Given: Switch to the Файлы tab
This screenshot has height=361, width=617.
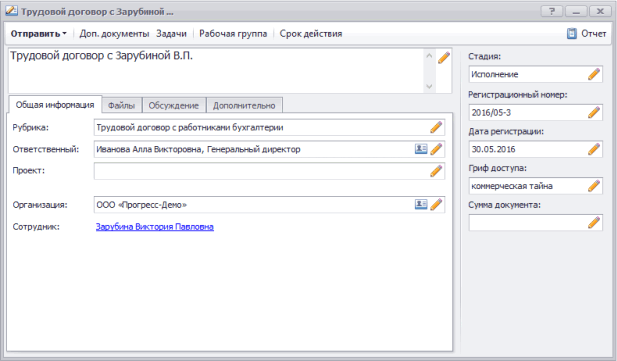Looking at the screenshot, I should tap(122, 105).
